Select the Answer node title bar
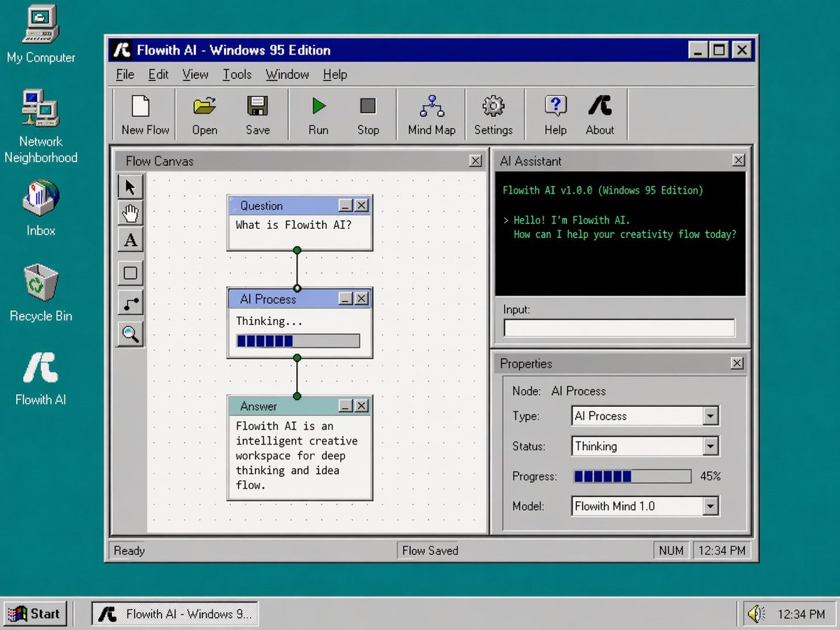Image resolution: width=840 pixels, height=630 pixels. pyautogui.click(x=300, y=406)
